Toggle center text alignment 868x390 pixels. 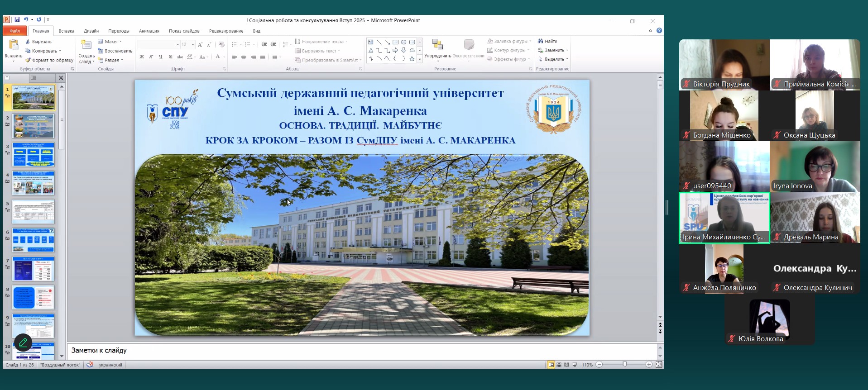pyautogui.click(x=244, y=57)
